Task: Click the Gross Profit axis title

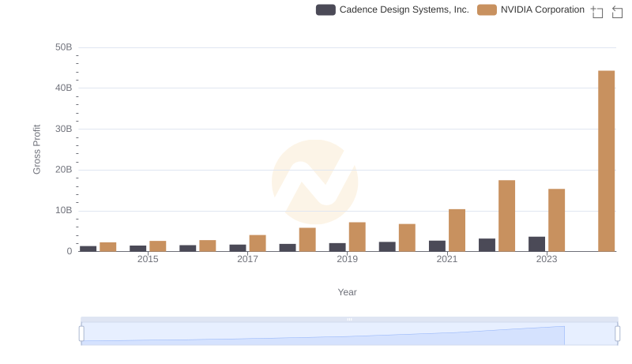Action: click(36, 149)
